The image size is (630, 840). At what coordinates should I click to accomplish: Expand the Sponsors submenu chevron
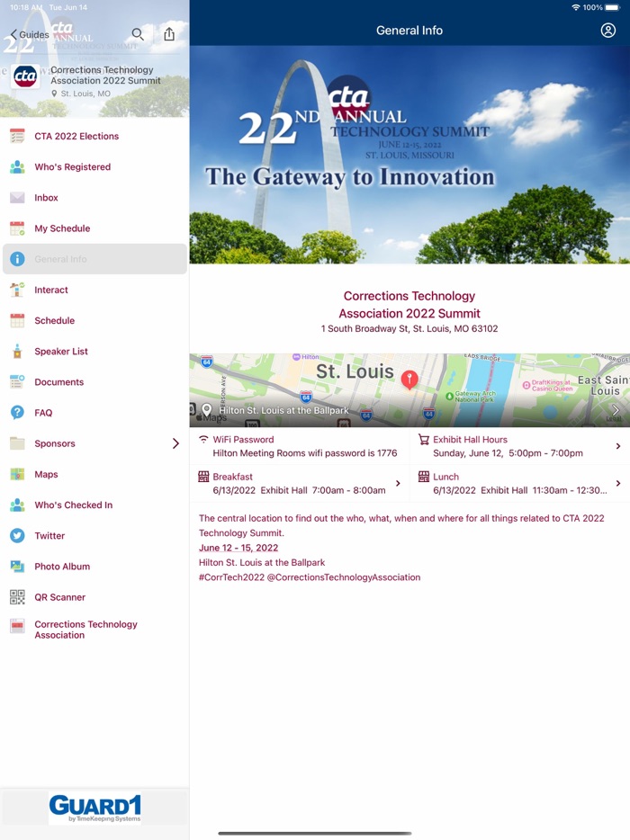pyautogui.click(x=175, y=443)
